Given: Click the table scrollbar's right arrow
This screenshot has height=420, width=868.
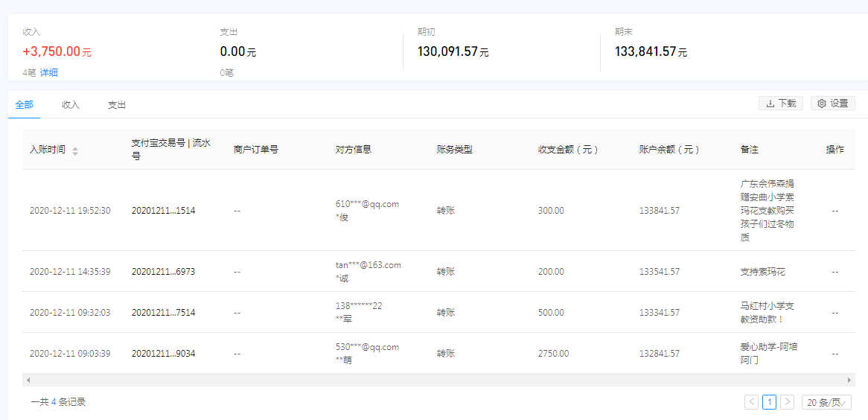Looking at the screenshot, I should click(x=849, y=380).
